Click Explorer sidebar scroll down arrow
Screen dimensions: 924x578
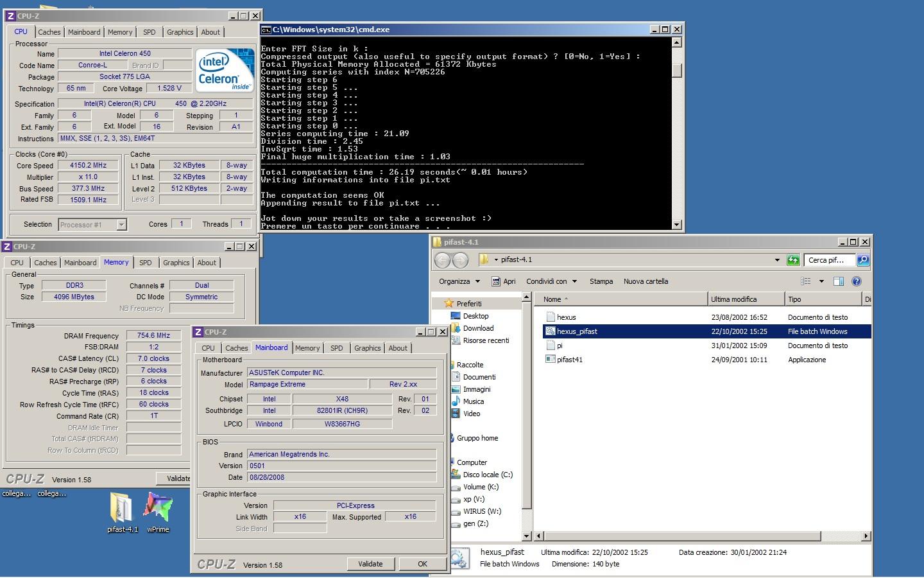pos(527,536)
